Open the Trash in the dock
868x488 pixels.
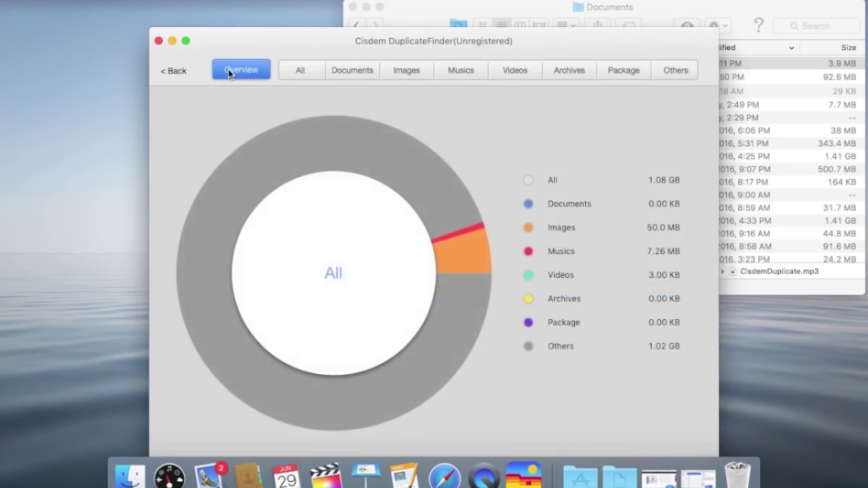tap(737, 476)
